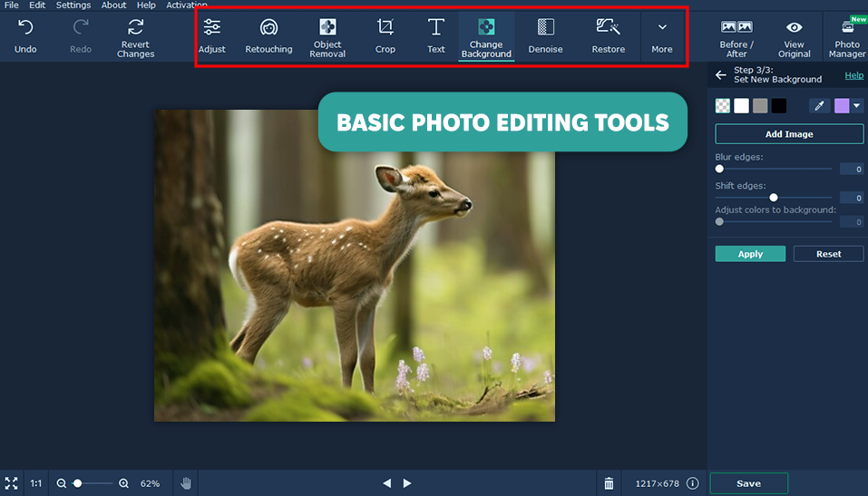The image size is (868, 496).
Task: Go back using the Step 3/3 arrow
Action: [x=721, y=75]
